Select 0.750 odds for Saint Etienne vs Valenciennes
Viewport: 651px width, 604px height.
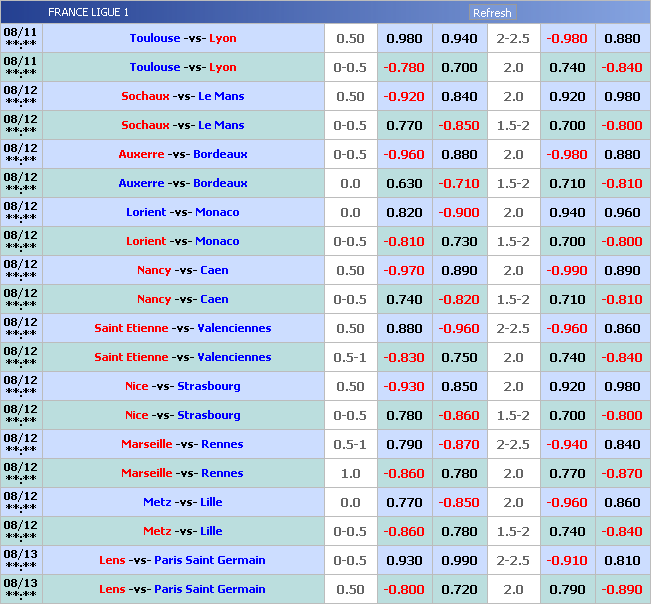click(459, 358)
